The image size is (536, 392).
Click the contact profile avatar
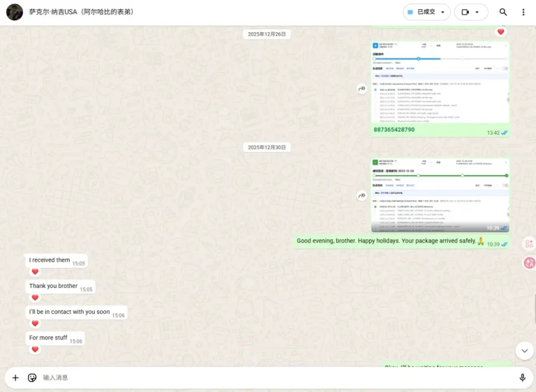(x=15, y=12)
